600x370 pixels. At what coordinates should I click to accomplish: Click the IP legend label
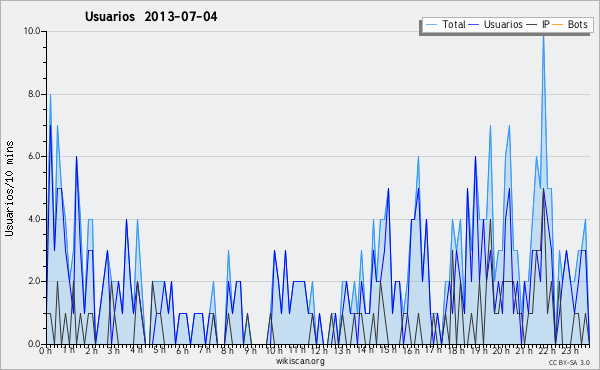click(x=546, y=24)
